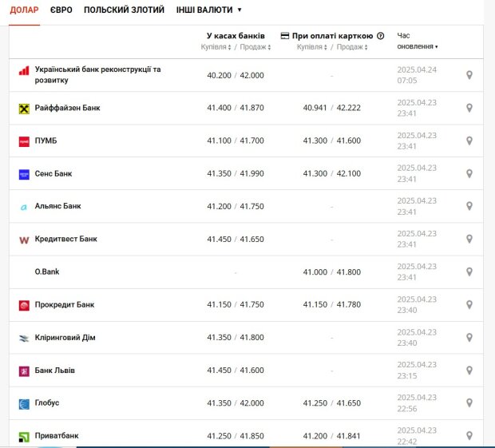Open Український банк реконструкції та розвитку link
This screenshot has height=448, width=495.
[x=97, y=75]
